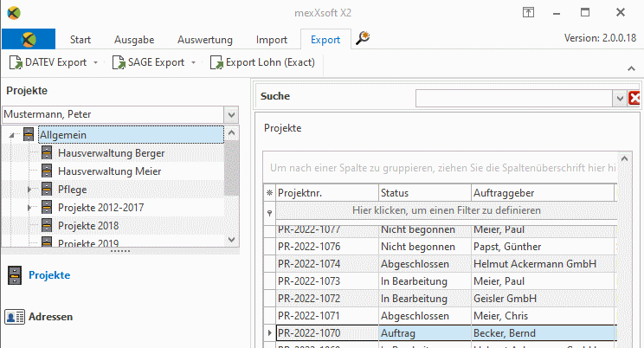644x348 pixels.
Task: Select the Projekte 2018 tree item
Action: [88, 226]
